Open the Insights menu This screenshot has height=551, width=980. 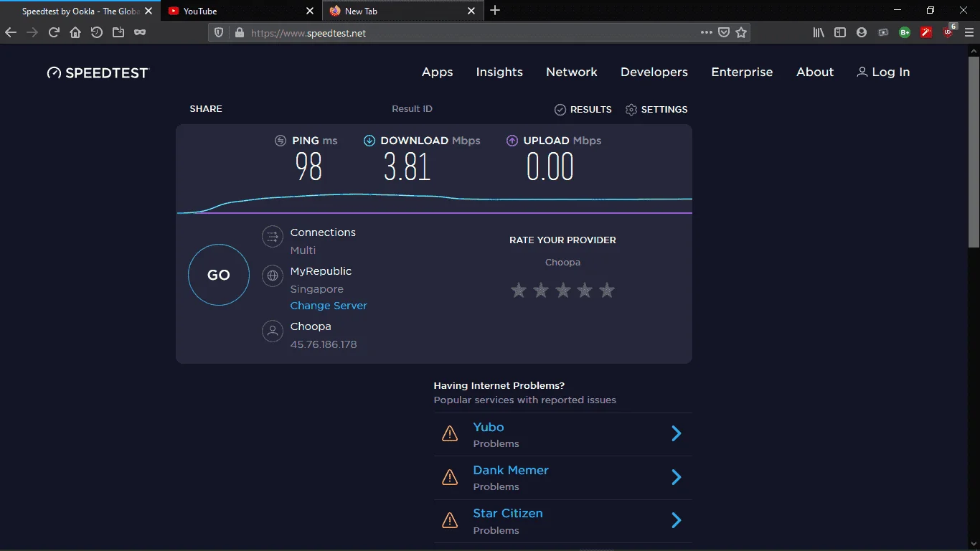point(499,72)
